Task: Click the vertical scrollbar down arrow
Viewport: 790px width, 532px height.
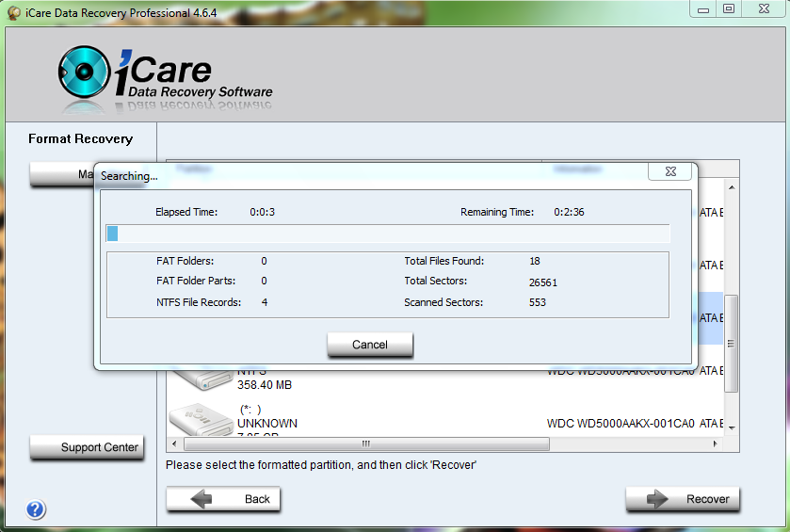Action: (x=732, y=427)
